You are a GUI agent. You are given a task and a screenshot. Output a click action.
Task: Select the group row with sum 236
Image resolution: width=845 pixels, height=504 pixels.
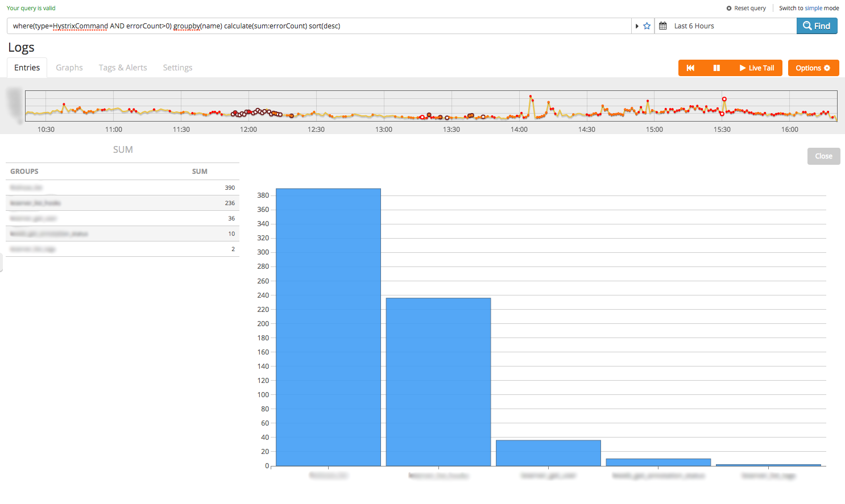[122, 203]
